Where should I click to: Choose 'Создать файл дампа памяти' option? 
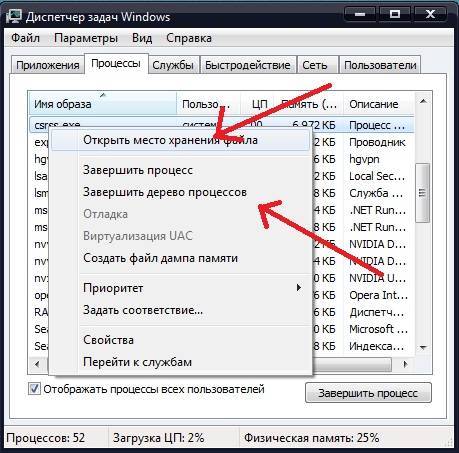pos(160,258)
